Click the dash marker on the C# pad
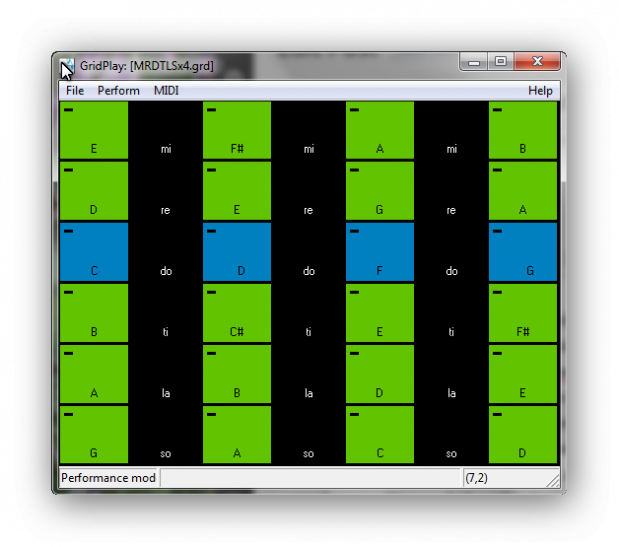The width and height of the screenshot is (619, 547). pos(211,292)
